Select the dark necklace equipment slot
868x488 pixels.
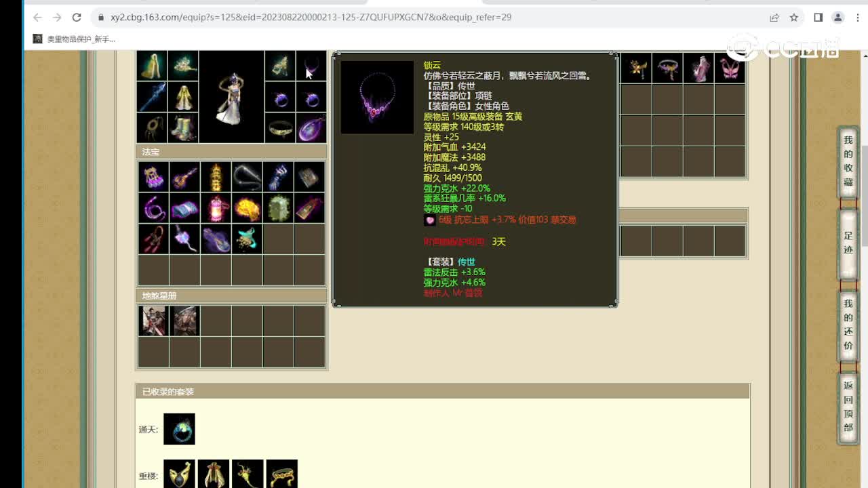(x=311, y=66)
